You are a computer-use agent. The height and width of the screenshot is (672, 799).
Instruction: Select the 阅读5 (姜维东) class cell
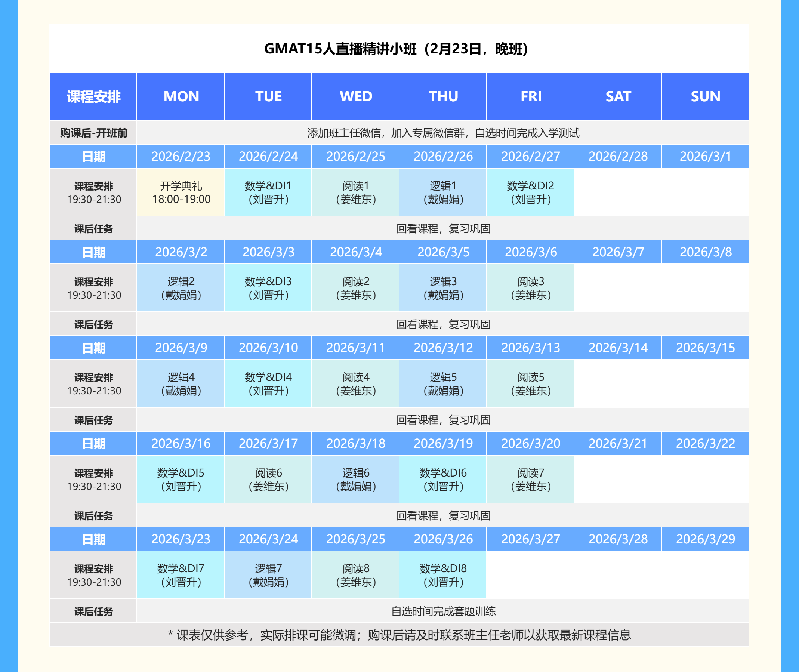(530, 383)
